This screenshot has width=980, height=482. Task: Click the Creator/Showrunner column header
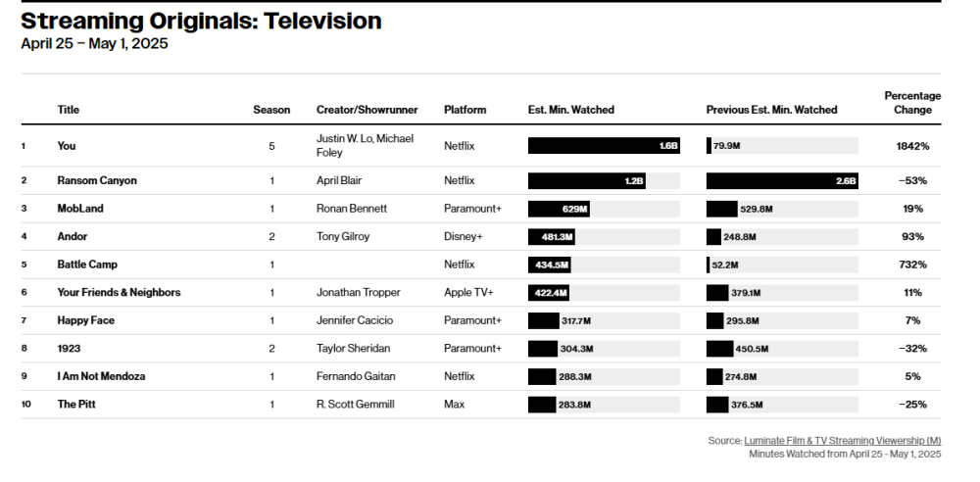tap(367, 110)
